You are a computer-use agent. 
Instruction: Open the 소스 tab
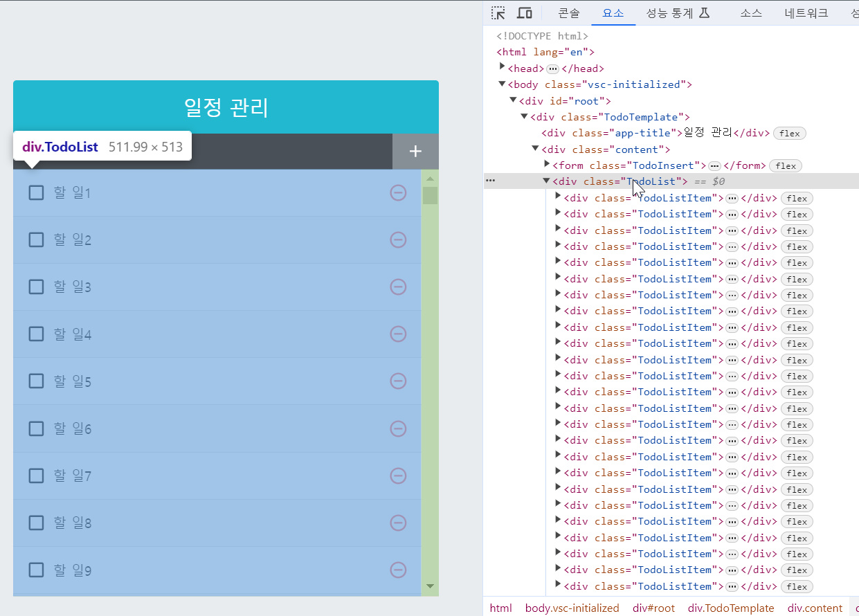tap(751, 12)
